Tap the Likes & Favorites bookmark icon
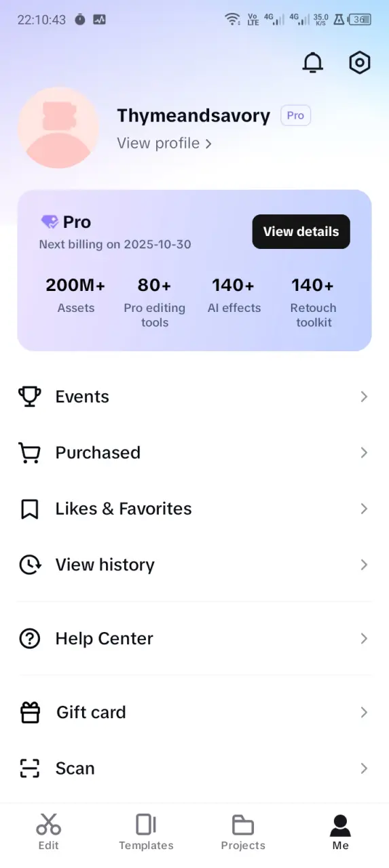Screen dimensions: 389x868 pyautogui.click(x=29, y=509)
